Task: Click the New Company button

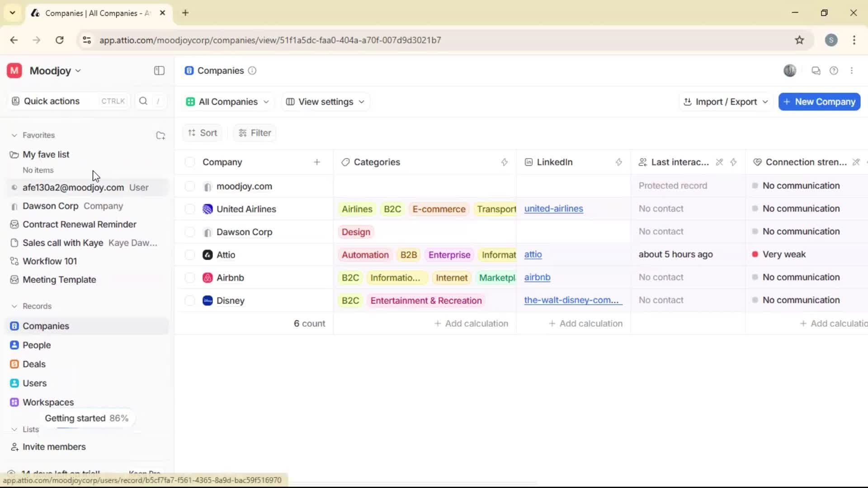Action: (819, 102)
